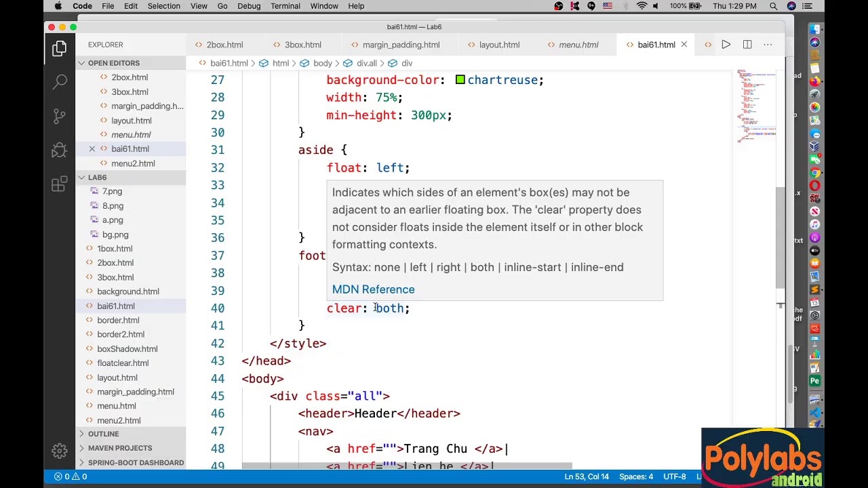The width and height of the screenshot is (868, 488).
Task: Click the chartreuse color swatch
Action: tap(460, 80)
